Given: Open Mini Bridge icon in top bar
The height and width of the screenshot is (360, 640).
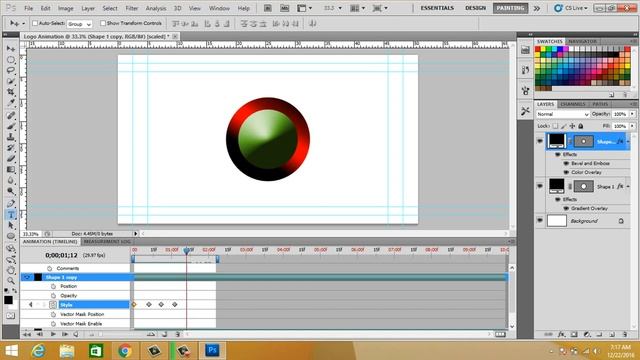Looking at the screenshot, I should tap(284, 8).
